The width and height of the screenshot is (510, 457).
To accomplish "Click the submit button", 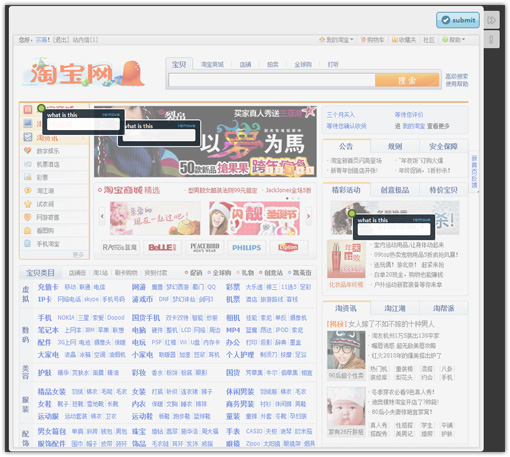I will [458, 20].
